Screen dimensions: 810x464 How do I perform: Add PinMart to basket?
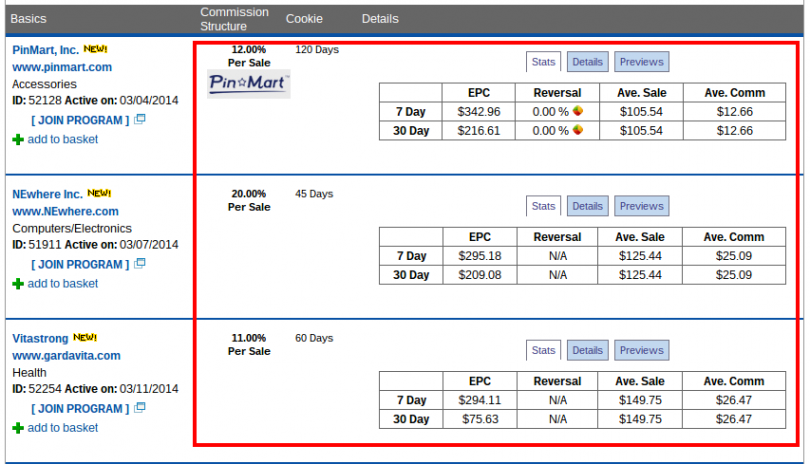point(63,140)
